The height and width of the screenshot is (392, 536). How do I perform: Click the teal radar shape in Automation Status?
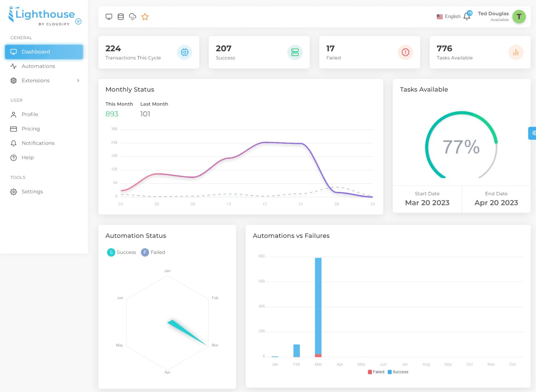(187, 332)
